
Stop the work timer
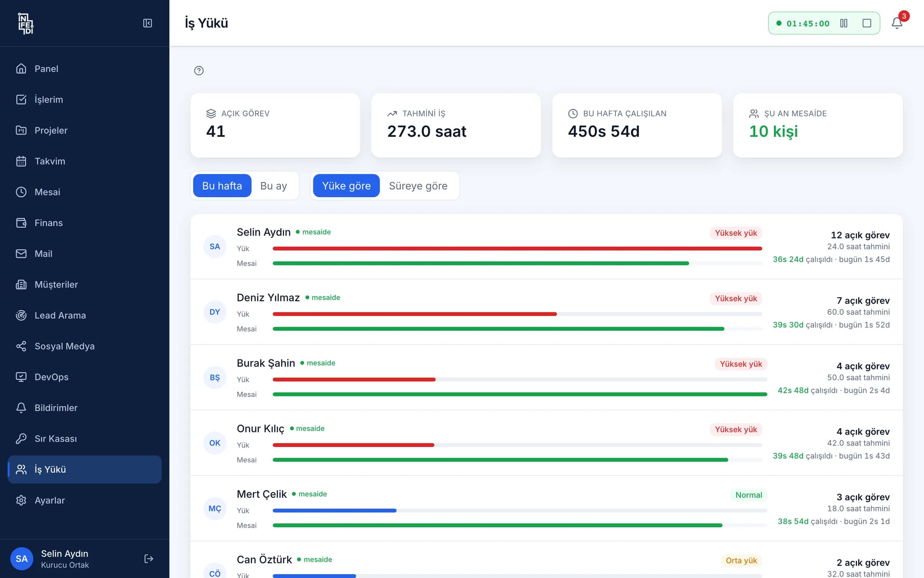pos(867,23)
